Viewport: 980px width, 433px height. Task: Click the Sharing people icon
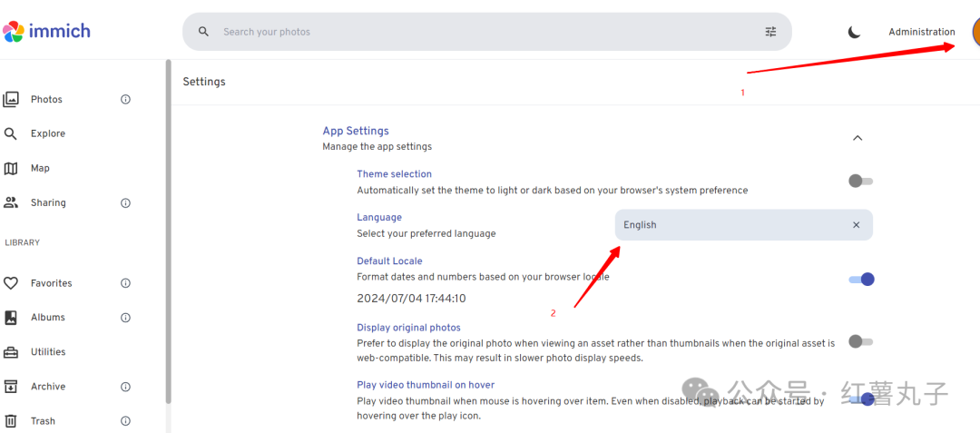coord(11,202)
